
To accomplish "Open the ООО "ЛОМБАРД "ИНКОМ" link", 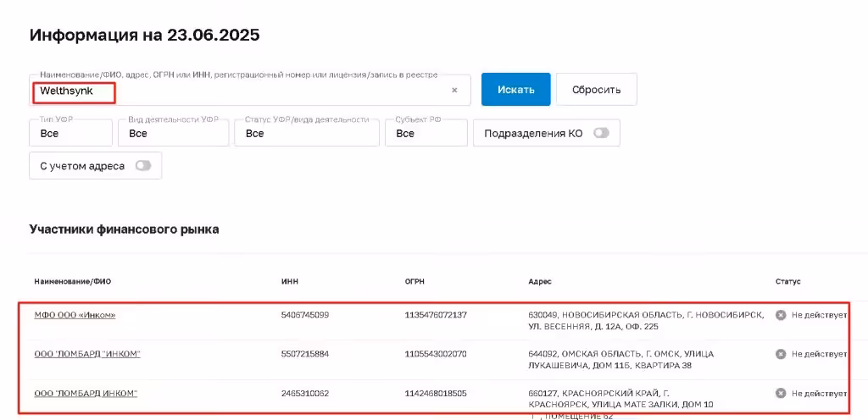I will tap(87, 354).
